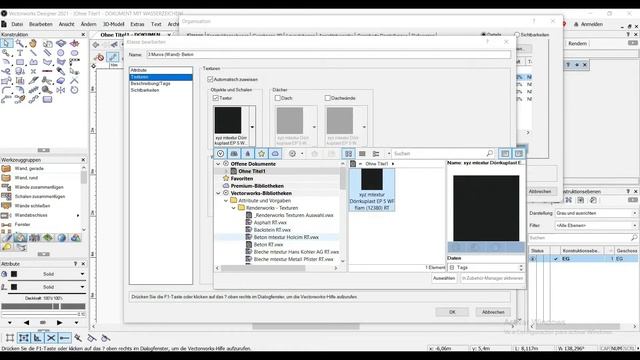
Task: Open the Extras menu
Action: pos(137,24)
